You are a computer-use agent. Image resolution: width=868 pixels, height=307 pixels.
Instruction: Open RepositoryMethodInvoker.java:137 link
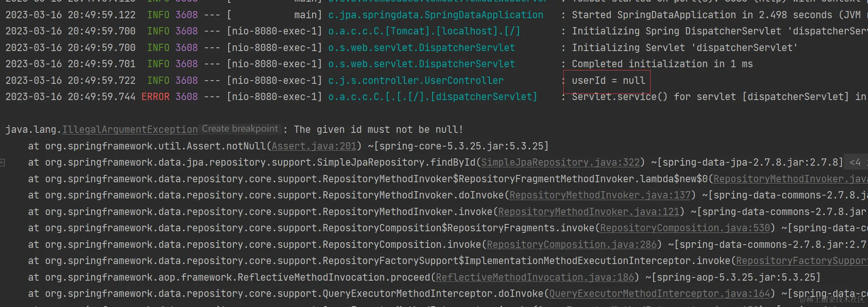600,195
